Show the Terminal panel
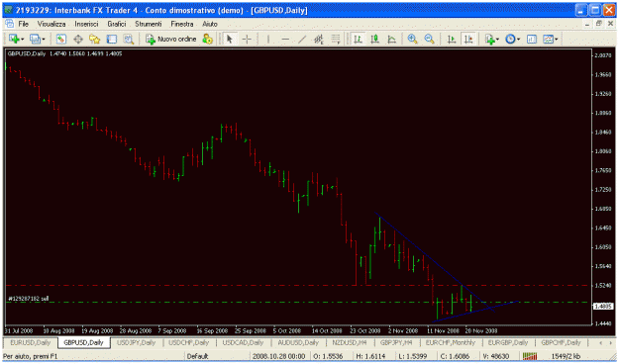Screen dimensions: 619x364 (x=112, y=39)
